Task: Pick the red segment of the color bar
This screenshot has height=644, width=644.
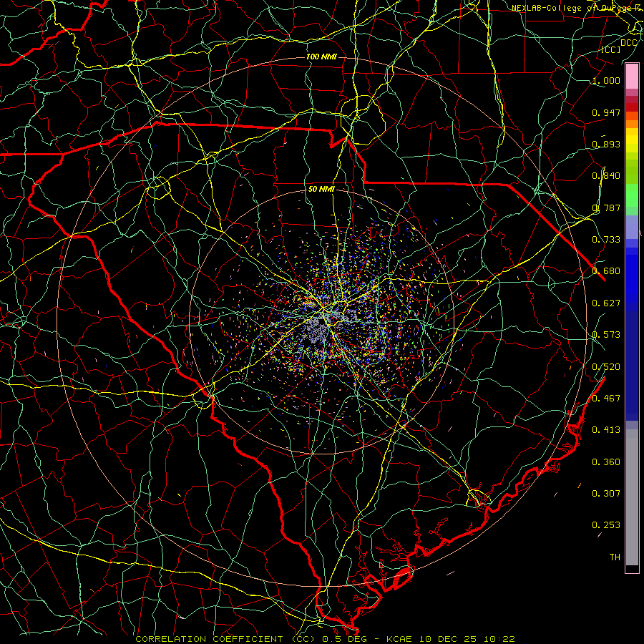Action: point(632,107)
